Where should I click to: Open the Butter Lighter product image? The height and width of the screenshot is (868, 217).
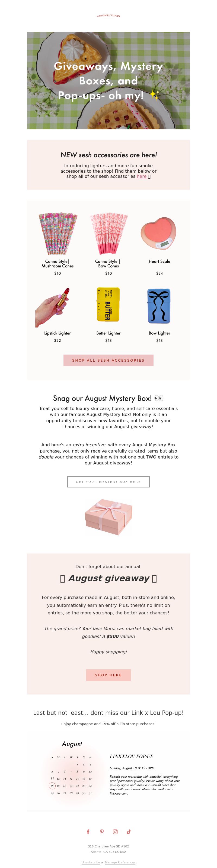(108, 304)
